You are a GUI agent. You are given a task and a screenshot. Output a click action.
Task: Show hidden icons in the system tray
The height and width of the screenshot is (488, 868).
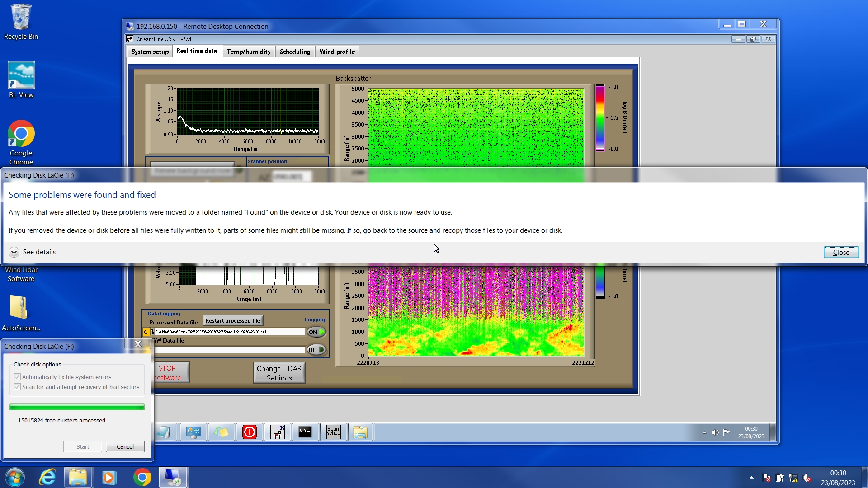pyautogui.click(x=751, y=477)
